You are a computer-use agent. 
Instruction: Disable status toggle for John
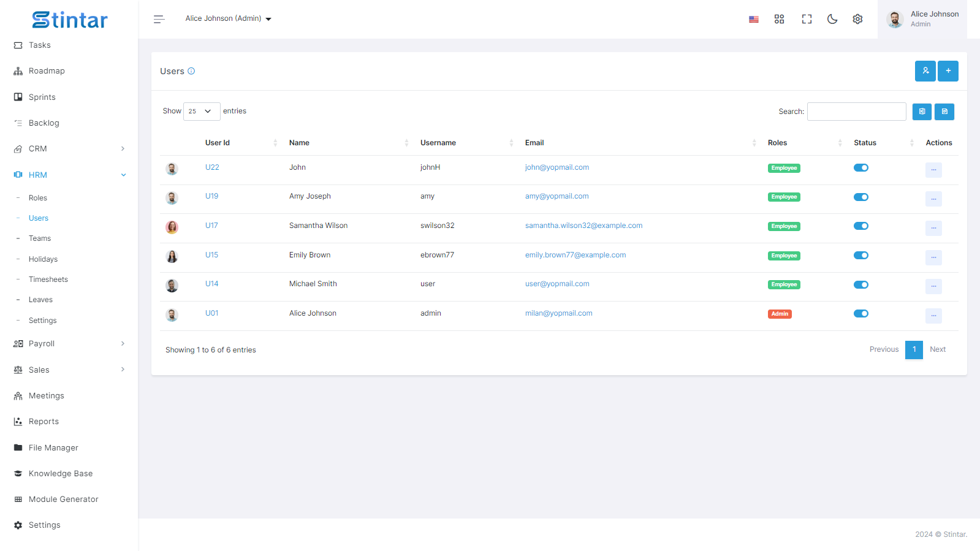click(861, 168)
